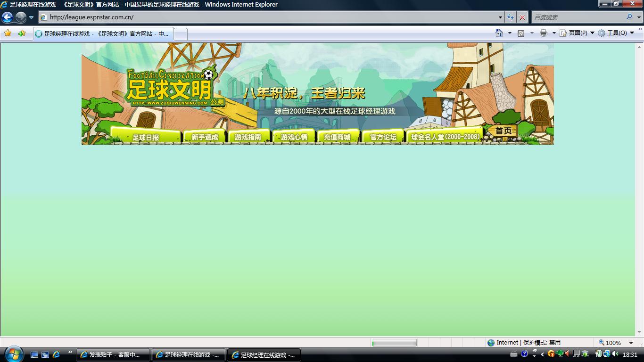Click the Refresh page icon
This screenshot has height=362, width=644.
click(511, 17)
